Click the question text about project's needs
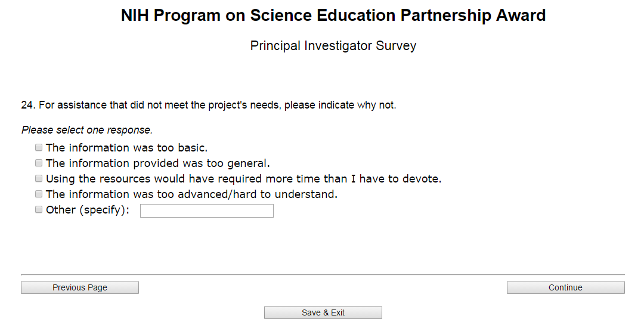Screen dimensions: 644x328 (x=218, y=106)
